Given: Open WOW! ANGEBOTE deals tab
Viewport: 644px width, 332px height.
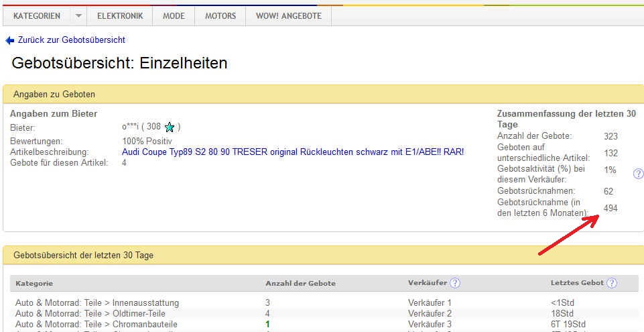Looking at the screenshot, I should (288, 16).
